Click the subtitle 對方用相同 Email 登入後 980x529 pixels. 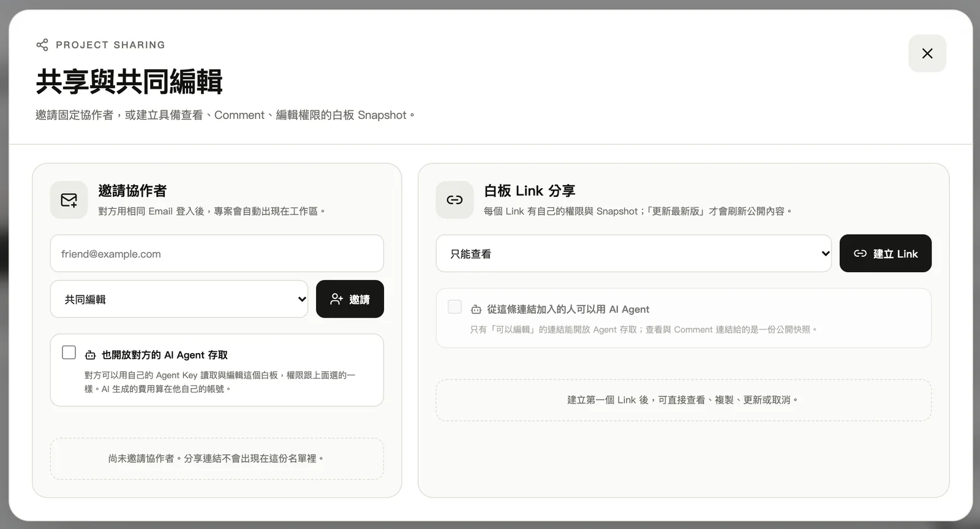pos(213,211)
